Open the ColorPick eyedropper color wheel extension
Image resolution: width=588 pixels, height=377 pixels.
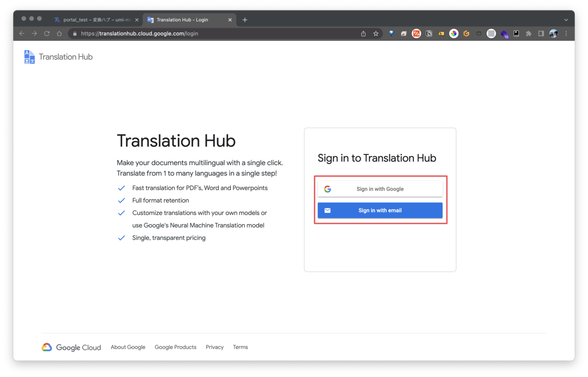[x=454, y=33]
